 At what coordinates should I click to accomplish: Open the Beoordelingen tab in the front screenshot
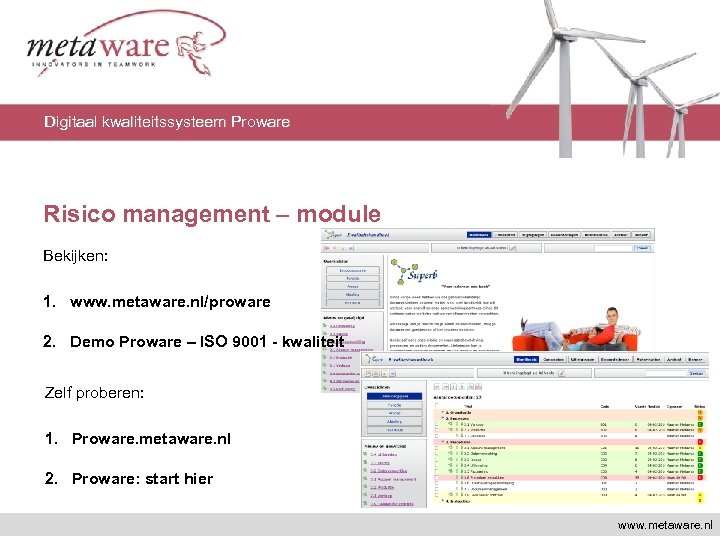pyautogui.click(x=615, y=359)
